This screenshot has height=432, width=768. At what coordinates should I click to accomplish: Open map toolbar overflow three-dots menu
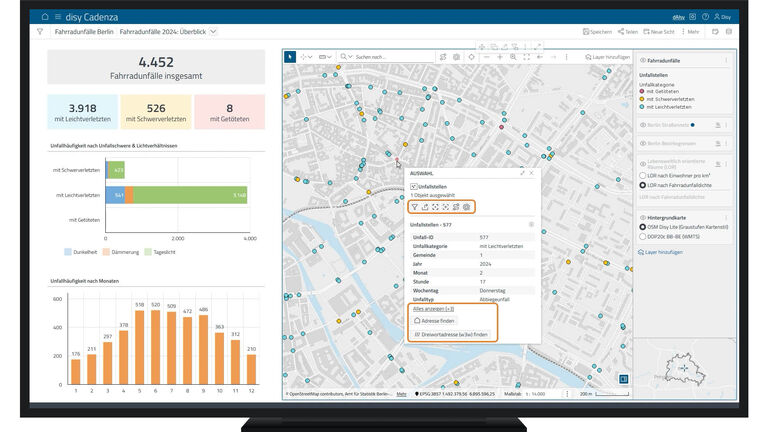pyautogui.click(x=567, y=57)
